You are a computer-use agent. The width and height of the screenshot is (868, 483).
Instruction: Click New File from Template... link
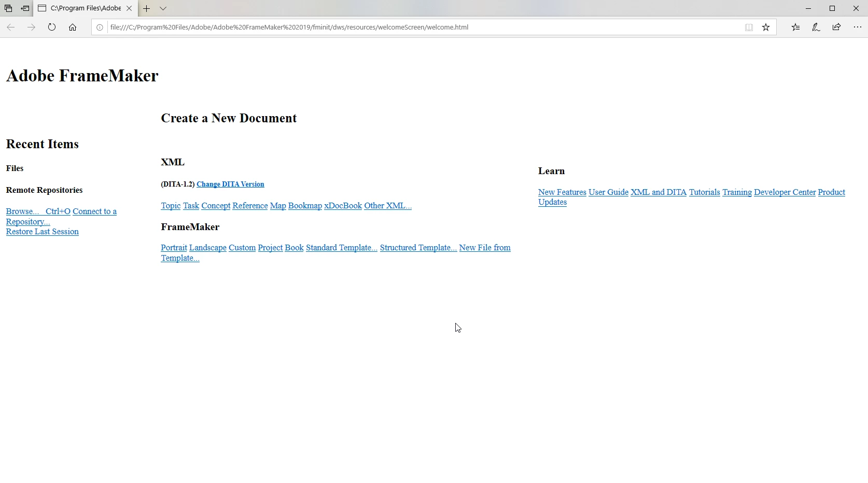pyautogui.click(x=485, y=248)
